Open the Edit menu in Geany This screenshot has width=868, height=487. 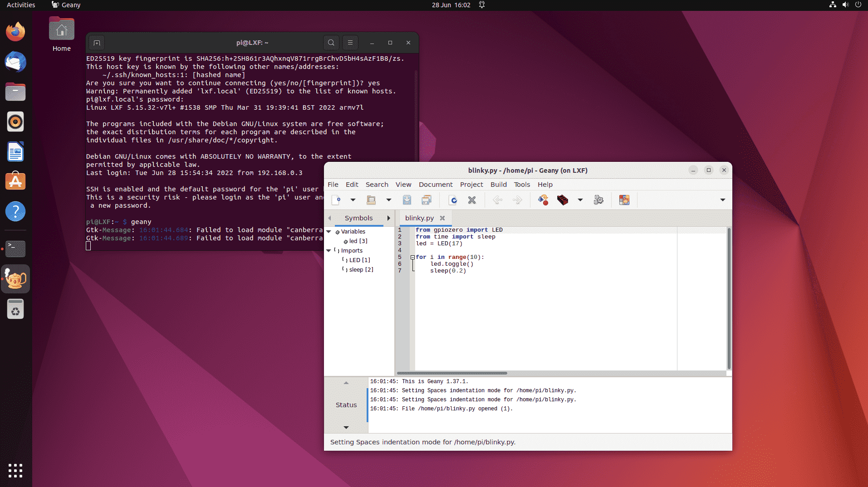[352, 185]
